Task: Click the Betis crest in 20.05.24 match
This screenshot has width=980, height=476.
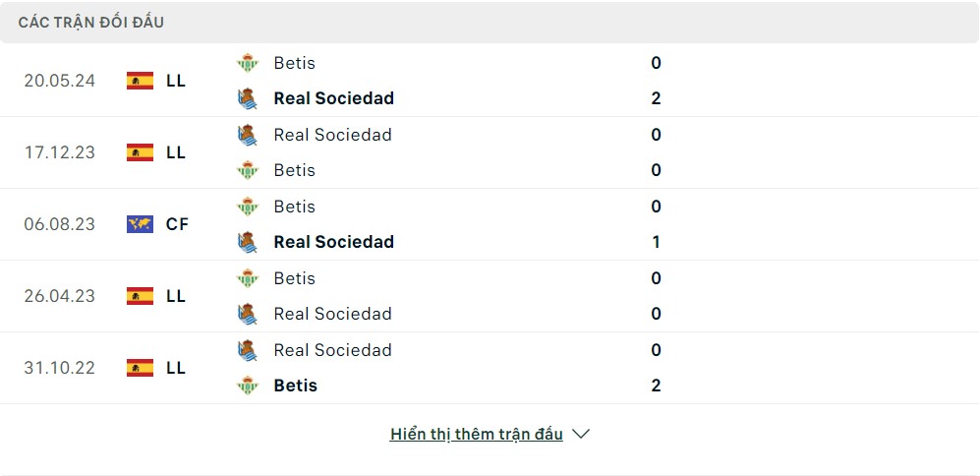Action: [x=247, y=63]
